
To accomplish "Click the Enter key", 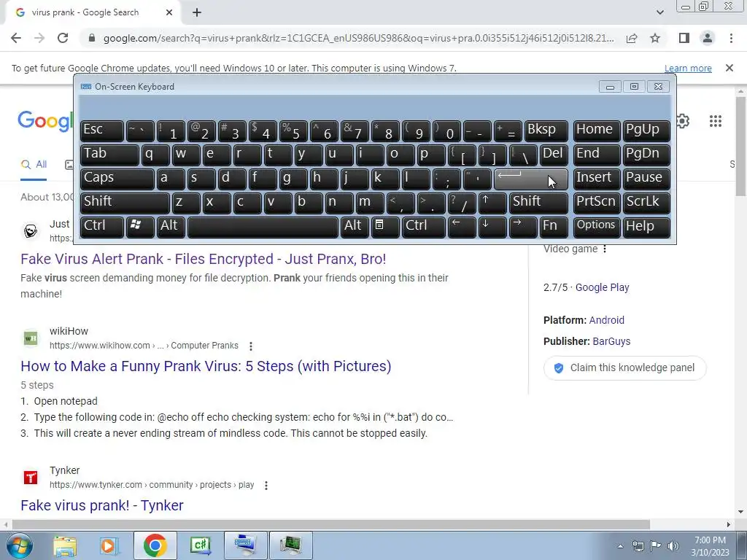I will click(x=531, y=179).
